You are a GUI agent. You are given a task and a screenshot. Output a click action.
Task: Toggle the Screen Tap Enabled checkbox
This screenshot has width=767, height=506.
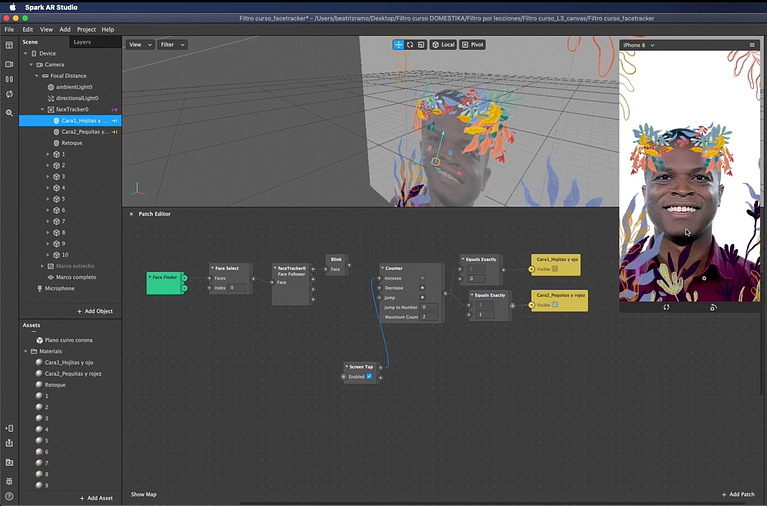pos(369,377)
